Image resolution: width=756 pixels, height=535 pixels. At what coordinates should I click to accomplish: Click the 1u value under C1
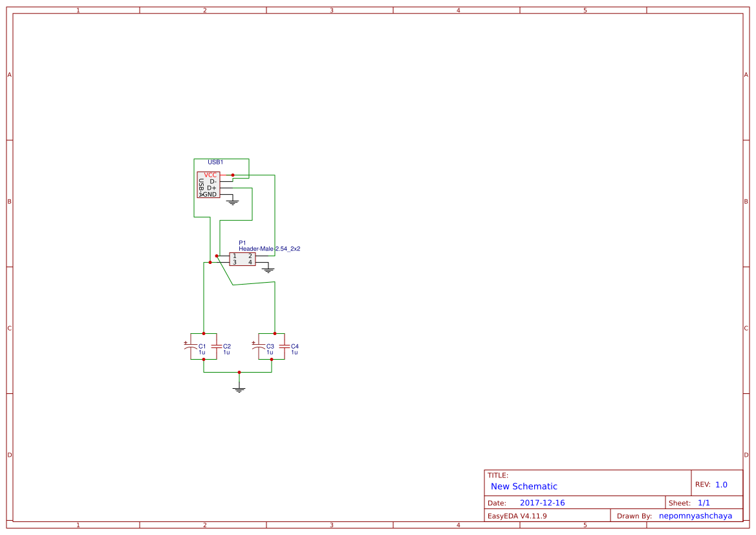click(202, 352)
